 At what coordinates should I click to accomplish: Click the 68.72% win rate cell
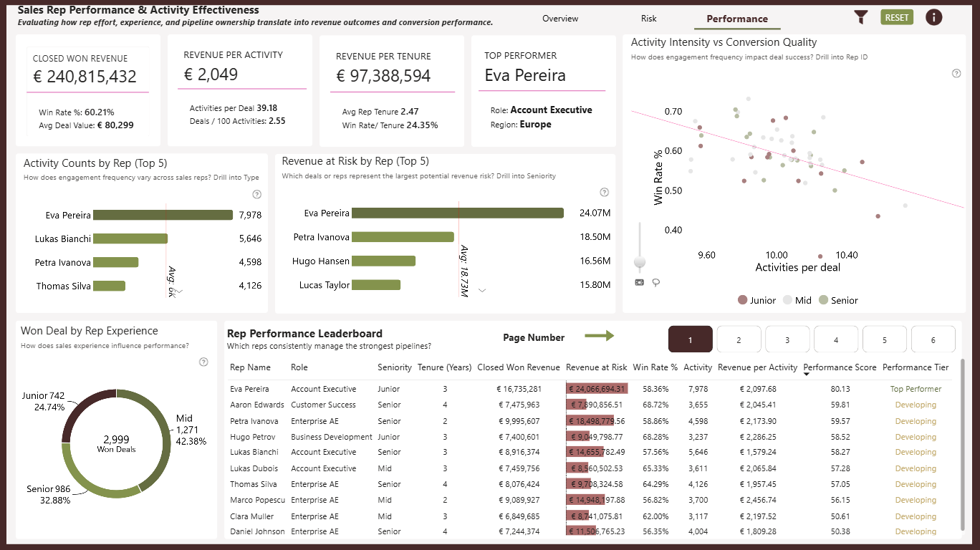pos(655,405)
